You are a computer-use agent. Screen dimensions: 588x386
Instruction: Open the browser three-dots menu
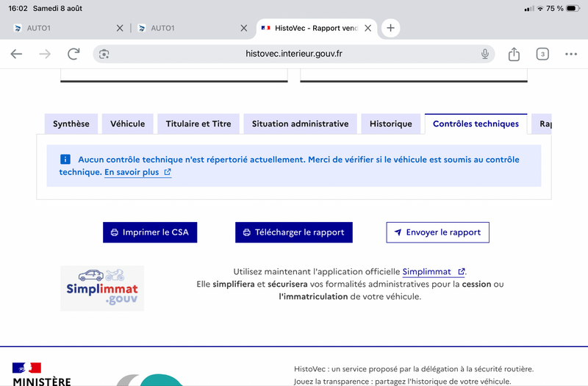tap(571, 54)
